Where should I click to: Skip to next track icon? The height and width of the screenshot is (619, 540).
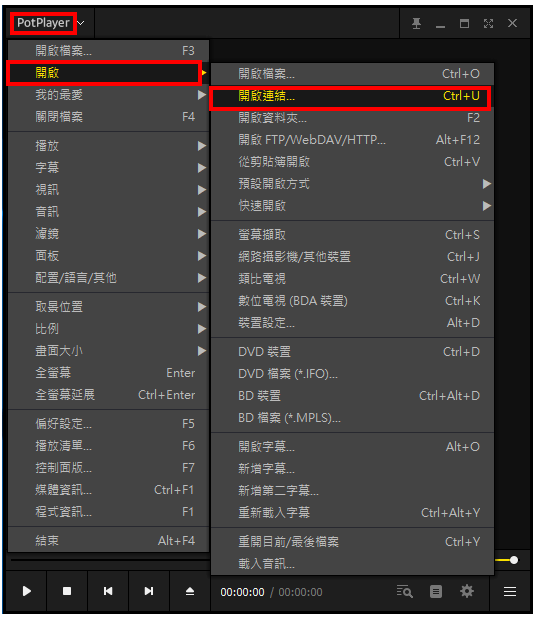click(149, 591)
